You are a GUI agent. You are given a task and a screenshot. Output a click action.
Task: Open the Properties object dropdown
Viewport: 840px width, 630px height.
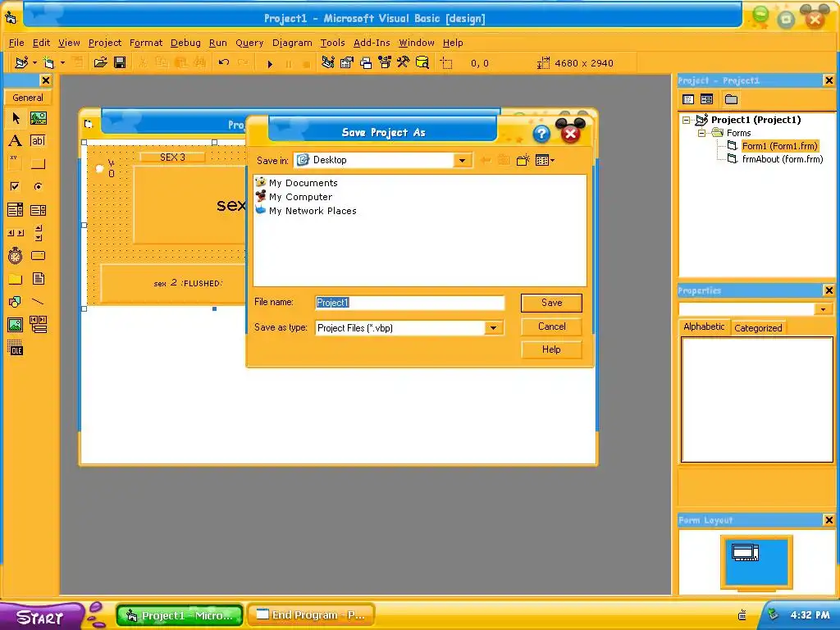click(823, 309)
